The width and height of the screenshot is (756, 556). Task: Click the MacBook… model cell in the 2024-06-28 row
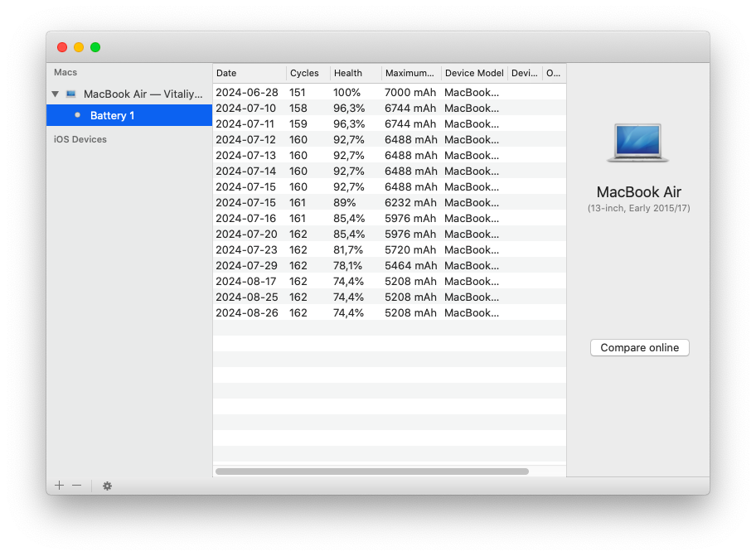472,92
